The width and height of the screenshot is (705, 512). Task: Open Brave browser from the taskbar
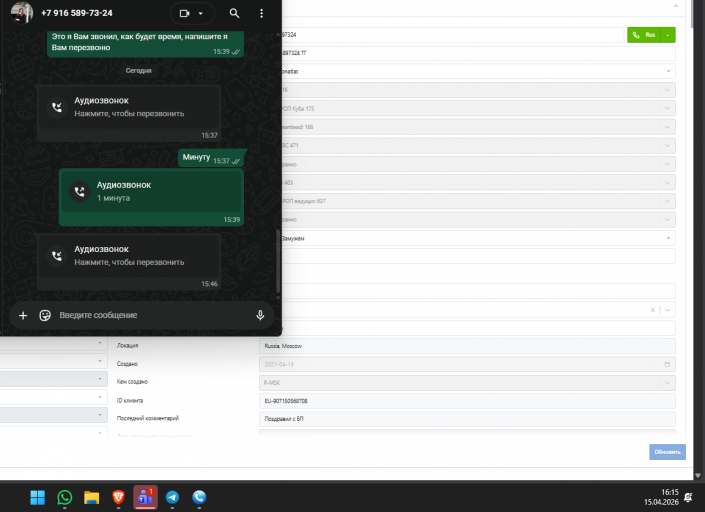[118, 498]
